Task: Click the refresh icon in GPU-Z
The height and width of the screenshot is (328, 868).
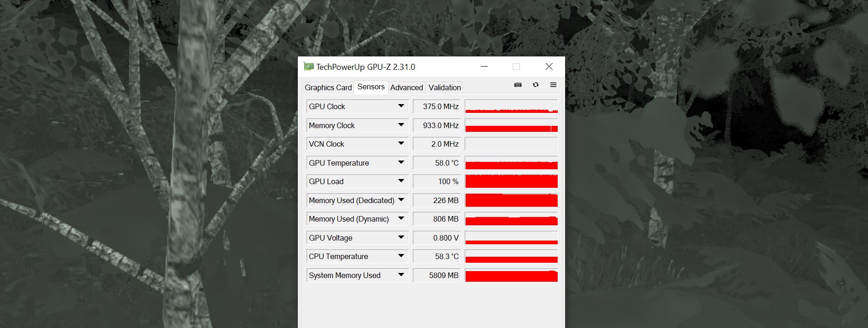Action: [x=536, y=85]
